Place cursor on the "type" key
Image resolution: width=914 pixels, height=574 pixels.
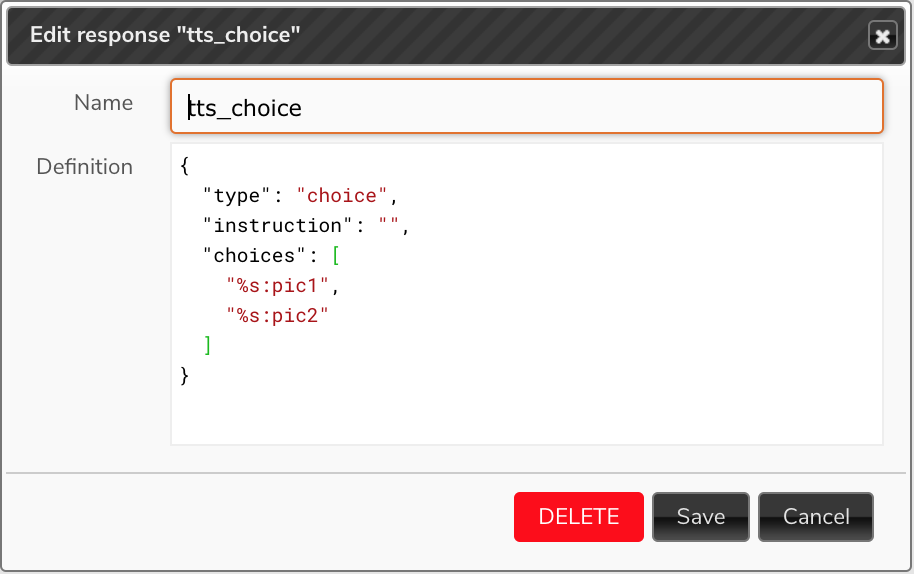coord(237,195)
